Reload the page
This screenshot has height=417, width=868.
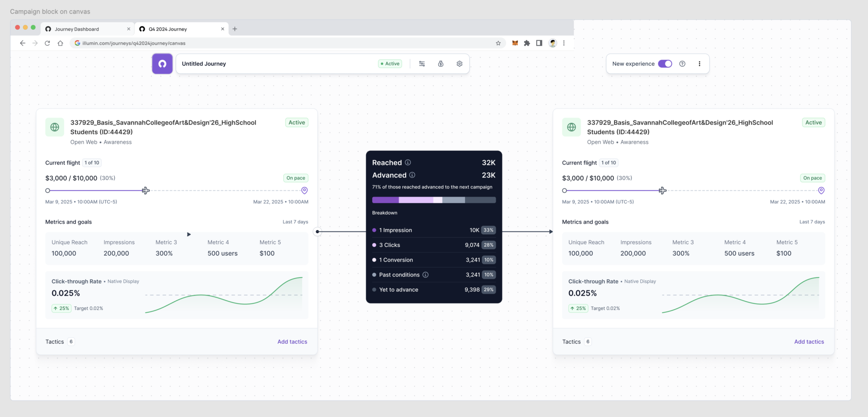(47, 43)
